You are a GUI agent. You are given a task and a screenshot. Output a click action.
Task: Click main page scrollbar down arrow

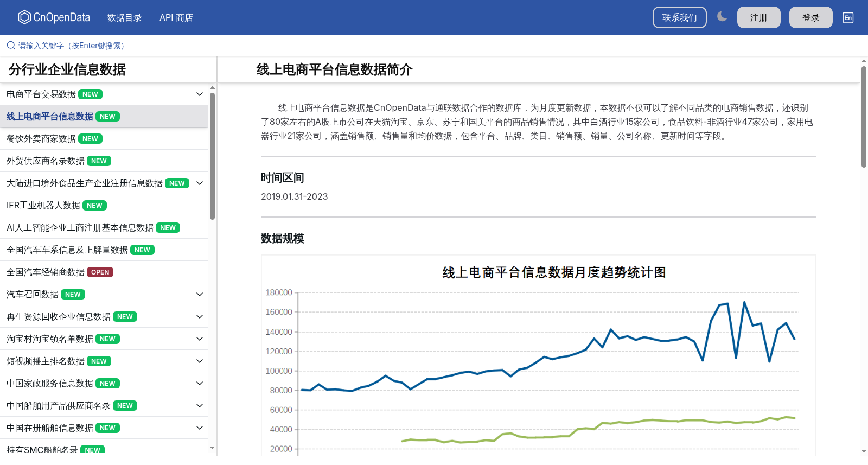coord(864,451)
